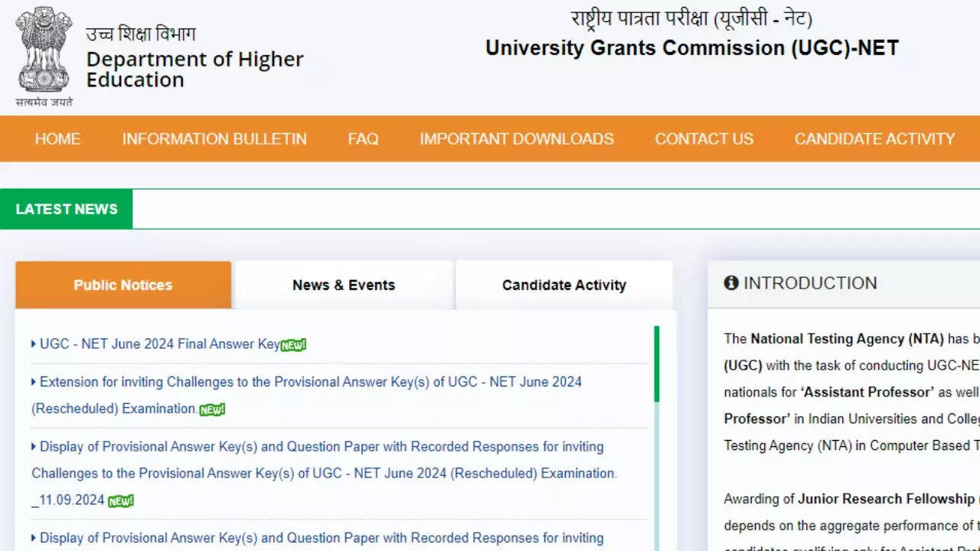Click arrow bullet before Extension for inviting Challenges

tap(34, 382)
